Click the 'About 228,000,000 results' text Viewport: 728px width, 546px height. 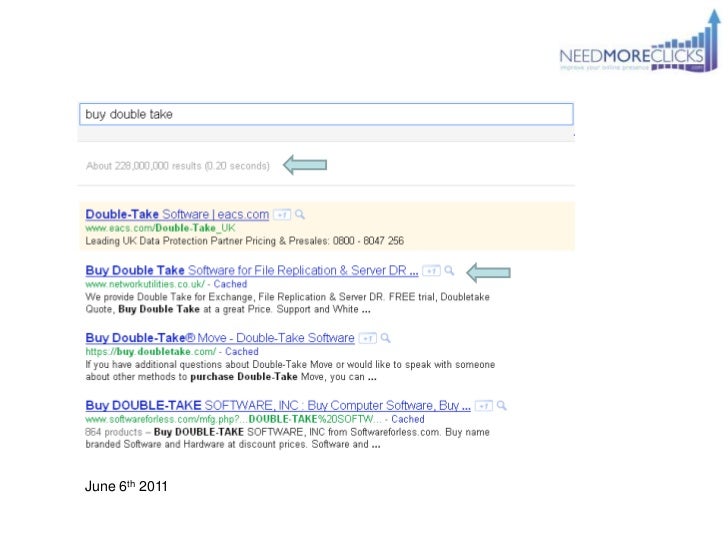tap(177, 166)
